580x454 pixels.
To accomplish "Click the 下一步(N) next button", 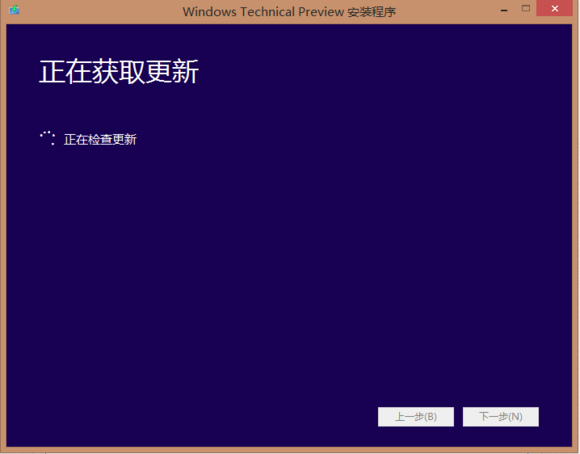I will (x=500, y=417).
